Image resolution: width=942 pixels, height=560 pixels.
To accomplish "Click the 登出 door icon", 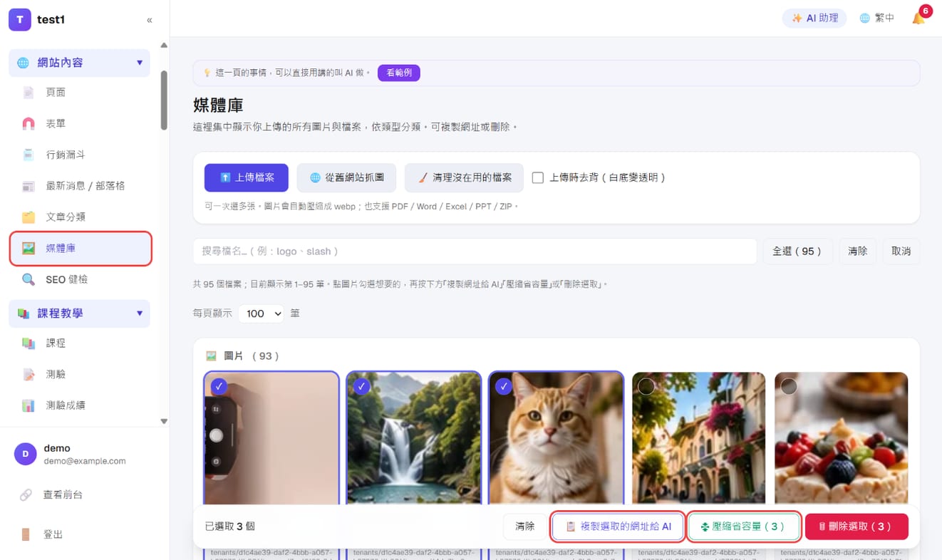I will [x=26, y=534].
